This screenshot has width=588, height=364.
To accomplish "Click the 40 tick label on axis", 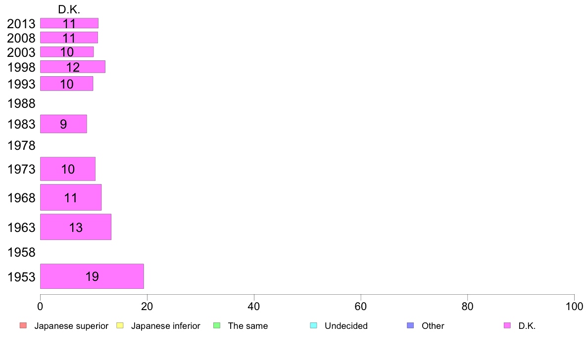I will point(254,306).
